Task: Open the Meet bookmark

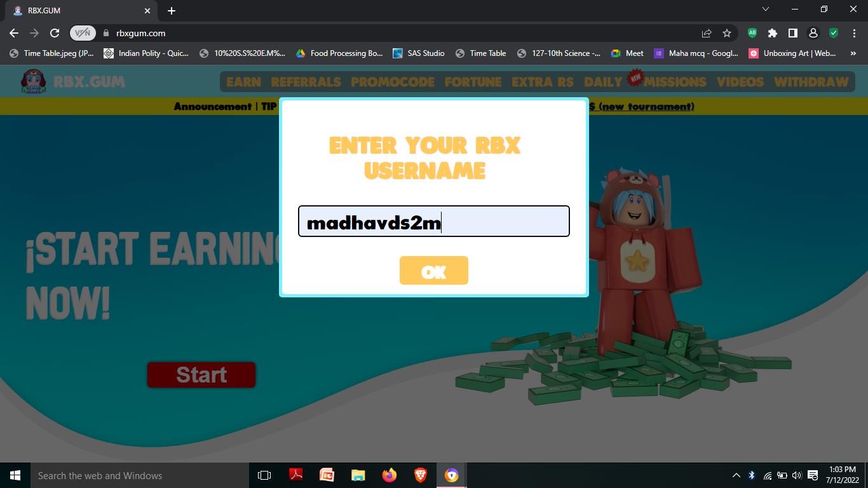Action: [627, 53]
